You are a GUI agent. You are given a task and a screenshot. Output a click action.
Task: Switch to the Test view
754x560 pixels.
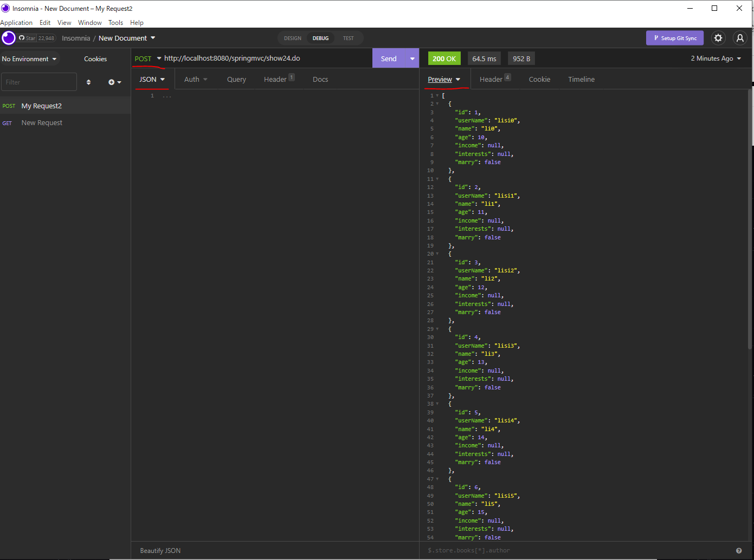(348, 38)
